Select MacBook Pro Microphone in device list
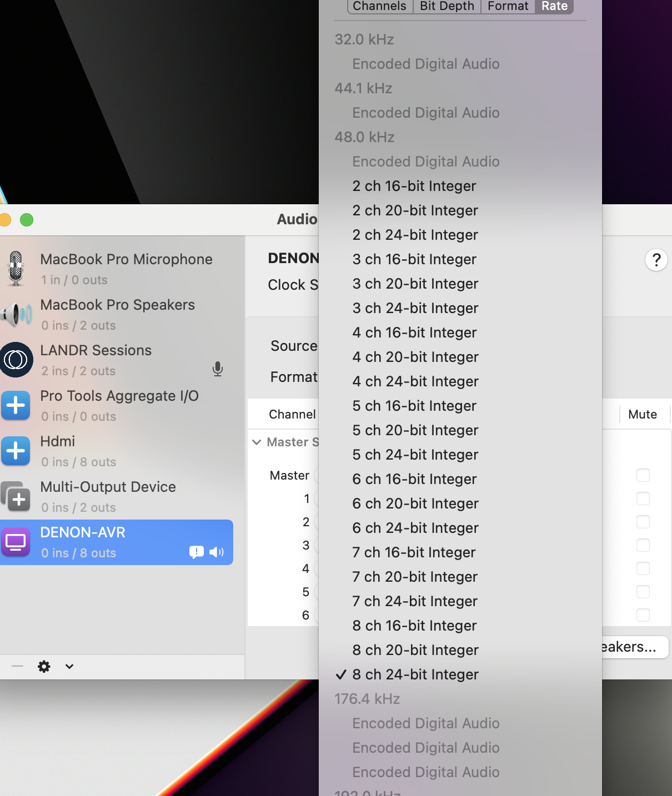Image resolution: width=672 pixels, height=796 pixels. tap(117, 269)
